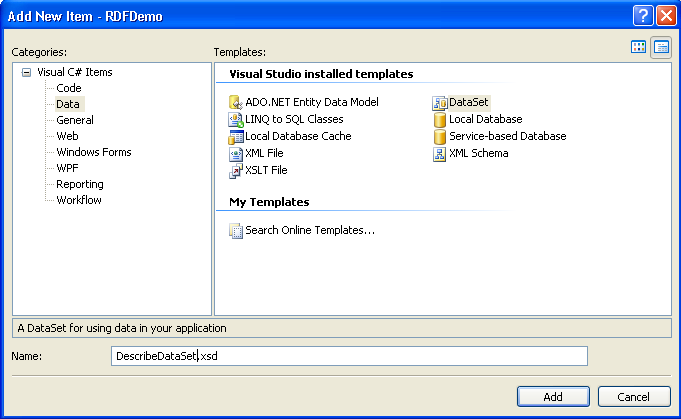Click the Add button
The width and height of the screenshot is (681, 419).
tap(552, 397)
